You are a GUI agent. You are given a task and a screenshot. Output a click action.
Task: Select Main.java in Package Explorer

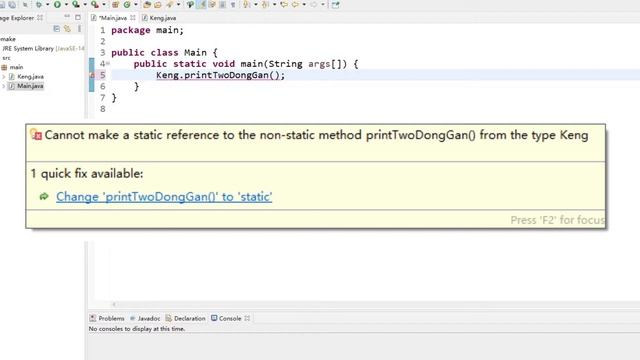[x=26, y=86]
